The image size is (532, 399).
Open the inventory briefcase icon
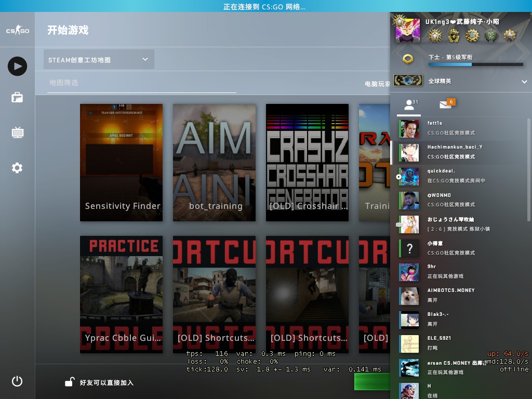coord(17,98)
